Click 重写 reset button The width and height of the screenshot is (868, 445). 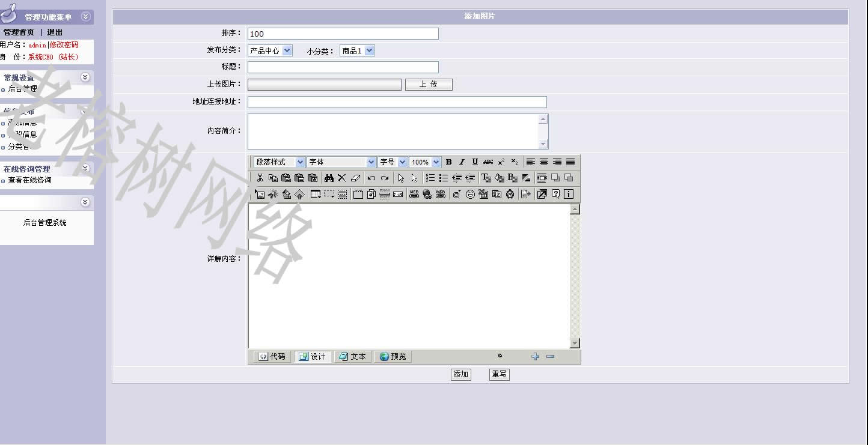[x=500, y=374]
